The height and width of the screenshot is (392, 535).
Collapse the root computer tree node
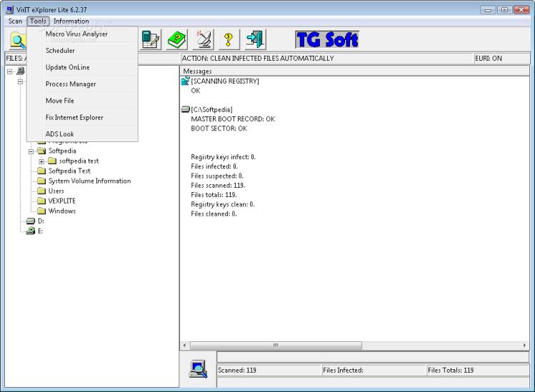tap(10, 71)
